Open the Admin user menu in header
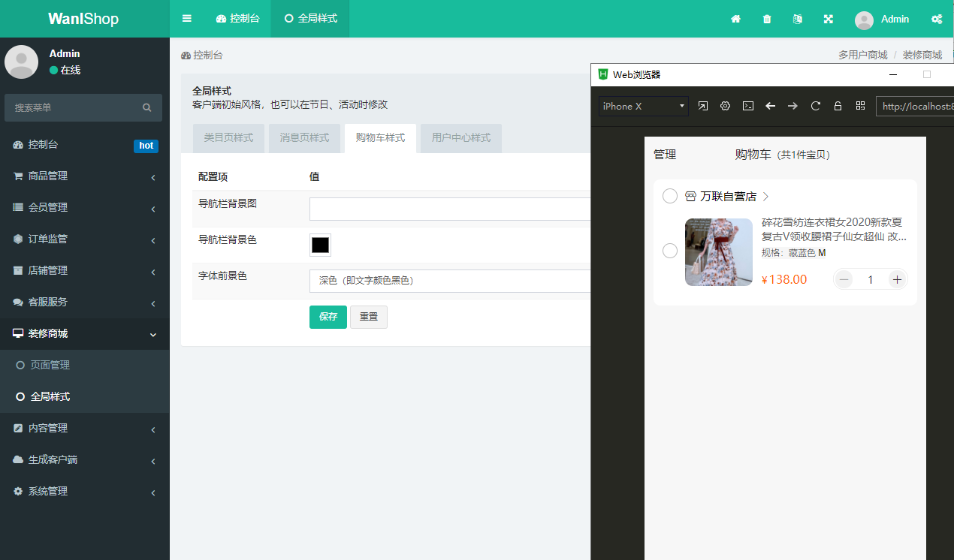Image resolution: width=954 pixels, height=560 pixels. tap(882, 20)
